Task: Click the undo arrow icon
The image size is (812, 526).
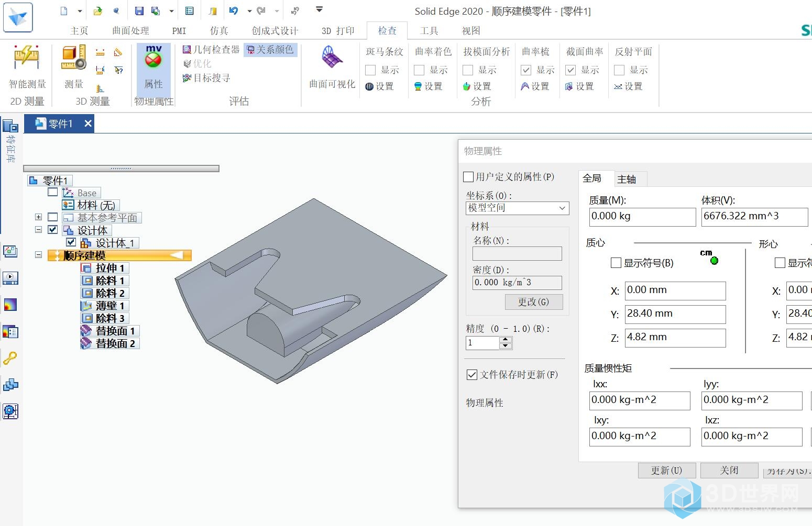Action: pos(234,10)
